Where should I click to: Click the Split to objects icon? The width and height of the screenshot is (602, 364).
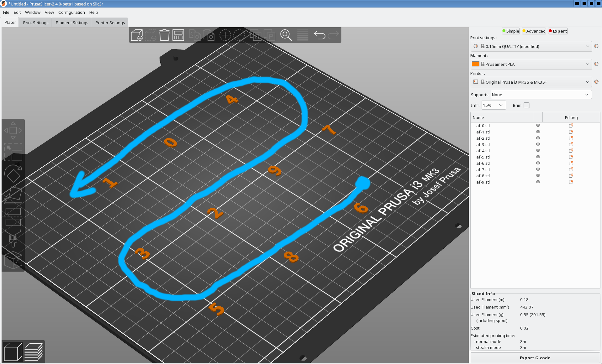256,35
